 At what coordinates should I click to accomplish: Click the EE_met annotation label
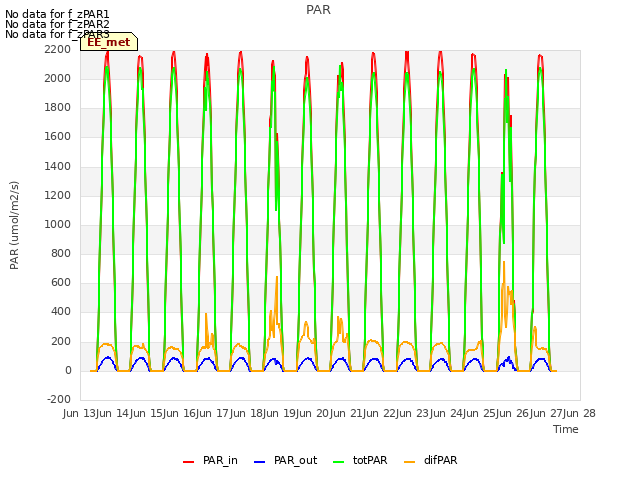(109, 42)
